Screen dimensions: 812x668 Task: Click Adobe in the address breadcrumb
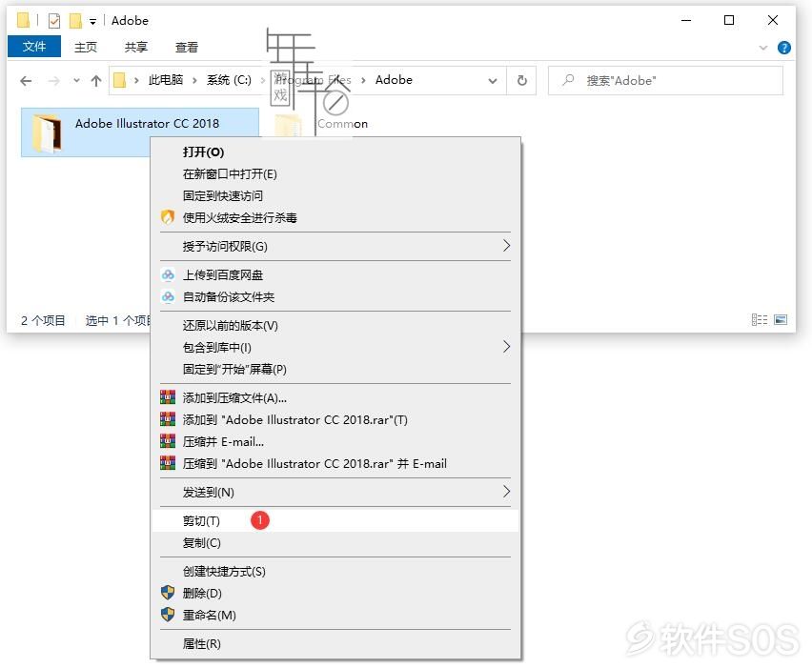coord(394,80)
